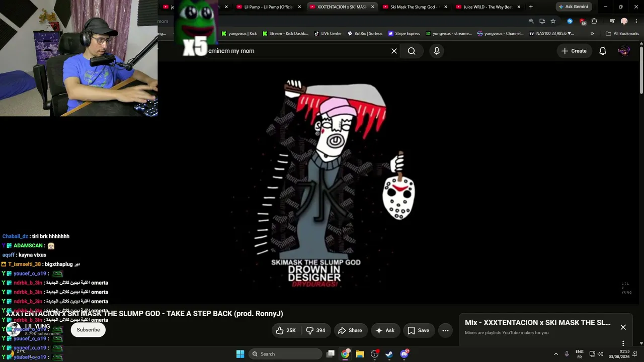Open the ENG FR language switcher
The image size is (644, 362).
pos(580,354)
